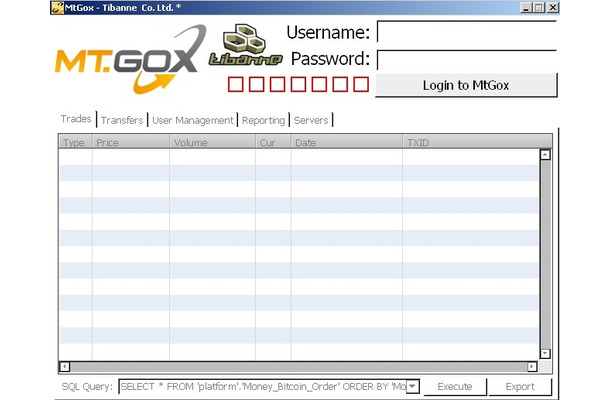The image size is (610, 400).
Task: Click the horizontal scrollbar right arrow
Action: coord(532,367)
